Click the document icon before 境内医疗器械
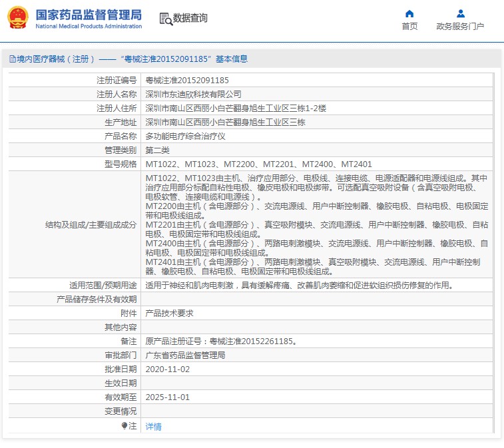This screenshot has width=504, height=448. (12, 59)
